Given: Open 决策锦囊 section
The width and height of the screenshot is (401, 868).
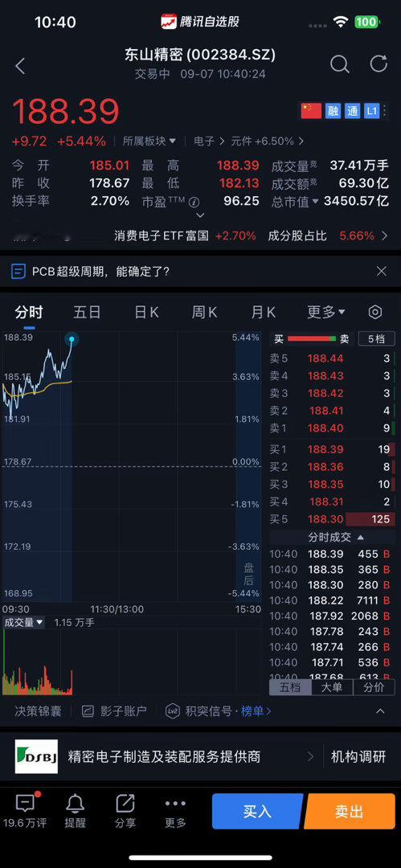Looking at the screenshot, I should pos(38,711).
